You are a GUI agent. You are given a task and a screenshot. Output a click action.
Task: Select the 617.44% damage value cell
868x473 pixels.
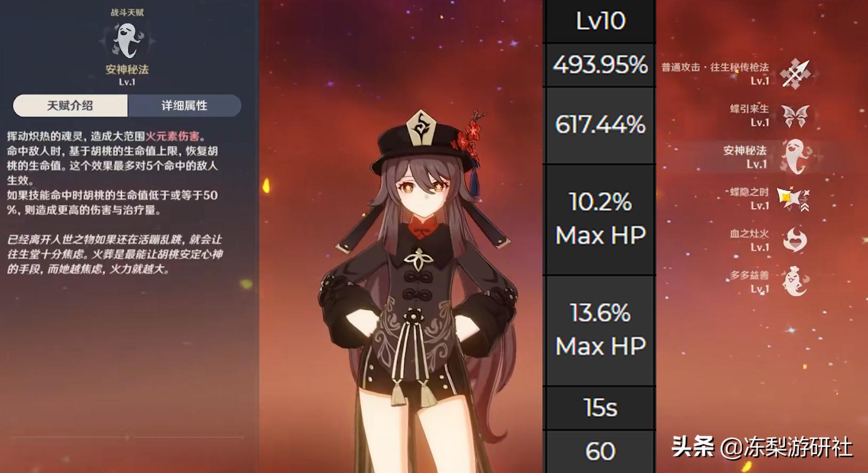click(x=600, y=125)
